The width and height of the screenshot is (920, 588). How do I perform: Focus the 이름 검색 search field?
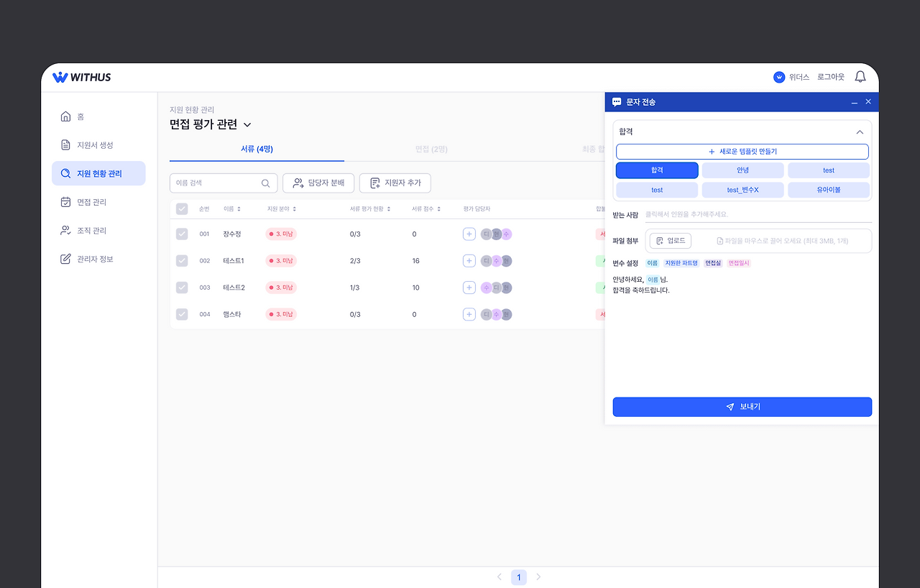[224, 183]
